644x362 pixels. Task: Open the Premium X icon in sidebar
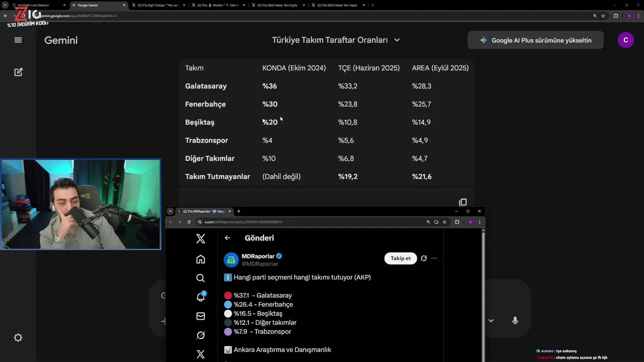(200, 354)
